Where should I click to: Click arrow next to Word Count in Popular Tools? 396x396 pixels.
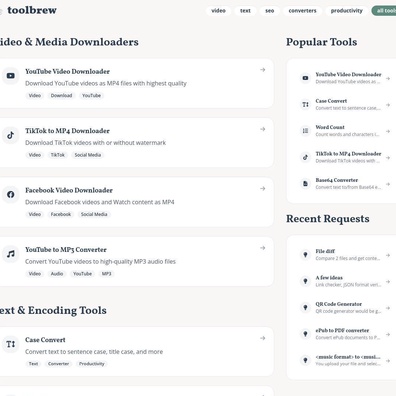388,131
